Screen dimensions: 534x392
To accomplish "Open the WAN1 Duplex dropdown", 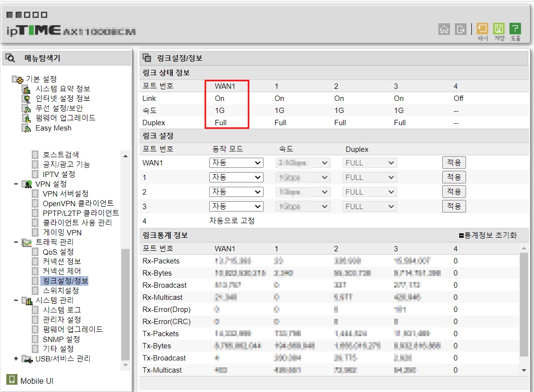I will point(369,163).
